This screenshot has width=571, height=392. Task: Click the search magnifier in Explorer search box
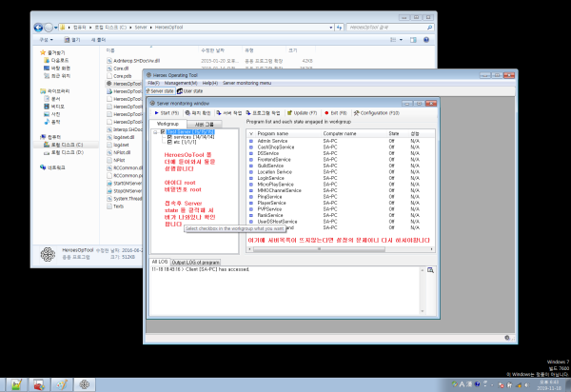(x=430, y=28)
